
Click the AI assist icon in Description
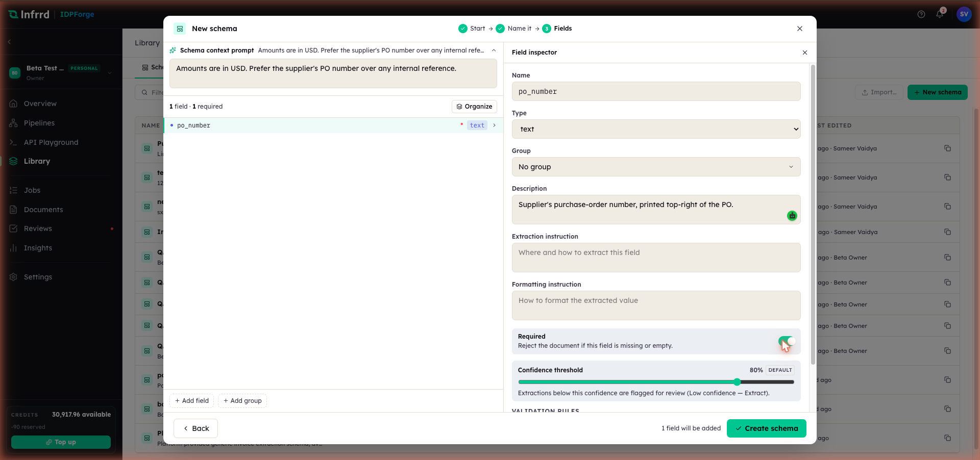coord(792,216)
